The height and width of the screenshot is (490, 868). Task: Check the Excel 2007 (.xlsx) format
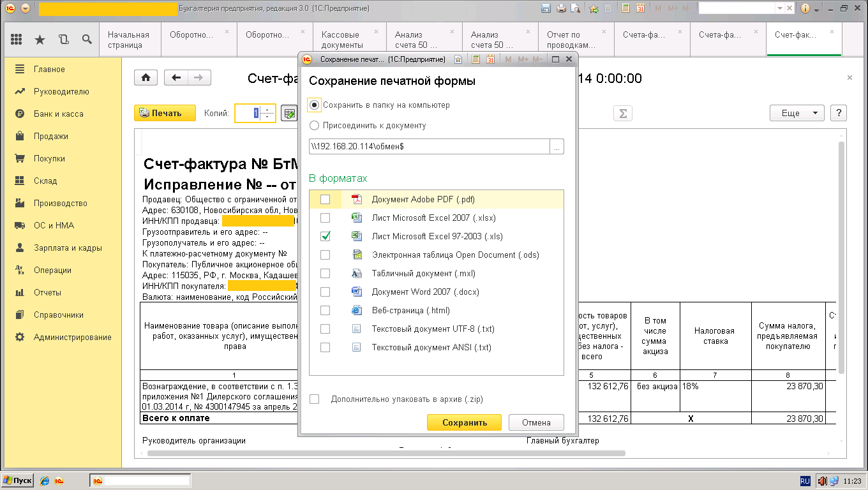[x=325, y=218]
